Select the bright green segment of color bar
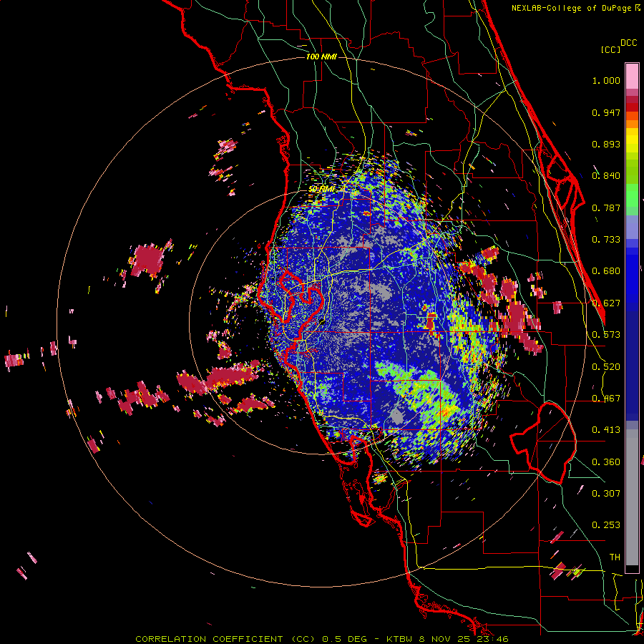Image resolution: width=644 pixels, height=644 pixels. pyautogui.click(x=632, y=195)
